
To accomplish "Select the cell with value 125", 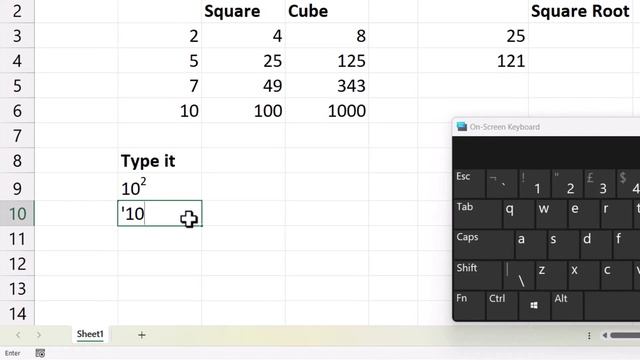I will (327, 60).
